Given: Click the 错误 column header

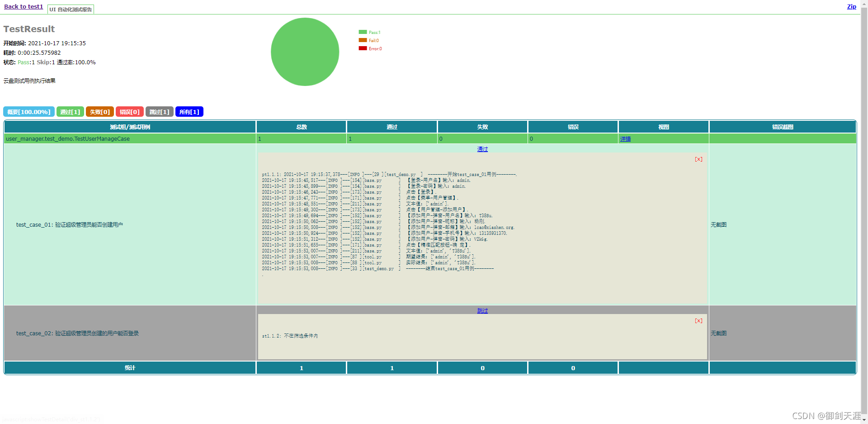Looking at the screenshot, I should coord(573,127).
